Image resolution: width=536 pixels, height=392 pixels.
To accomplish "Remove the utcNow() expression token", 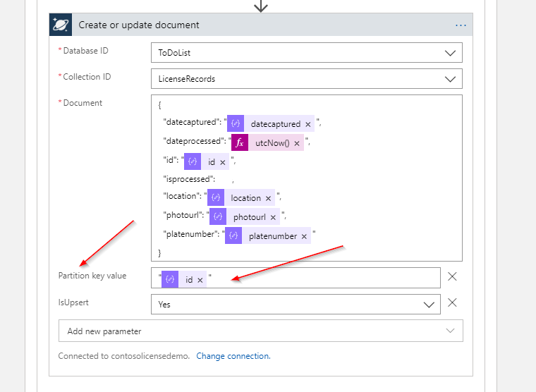I will [297, 143].
